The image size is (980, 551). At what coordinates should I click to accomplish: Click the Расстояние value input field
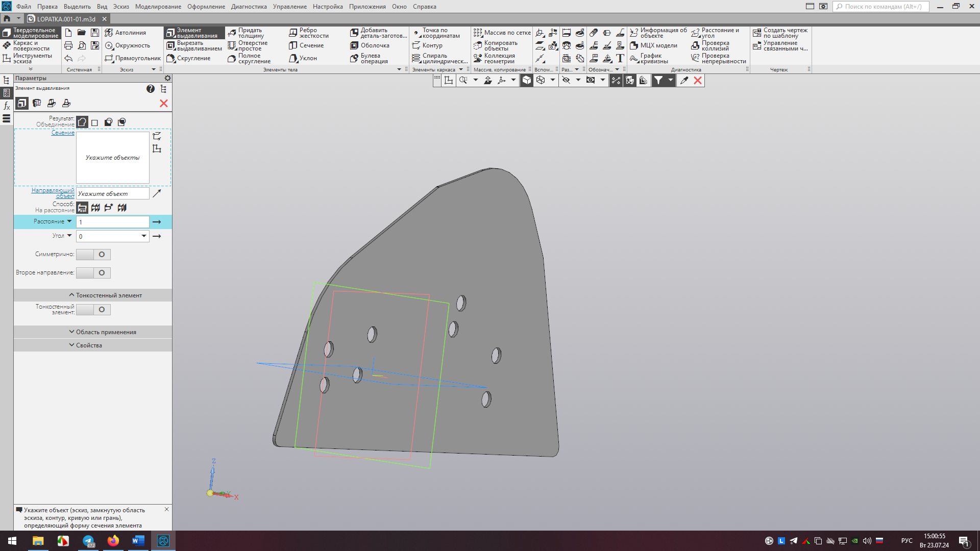tap(113, 222)
